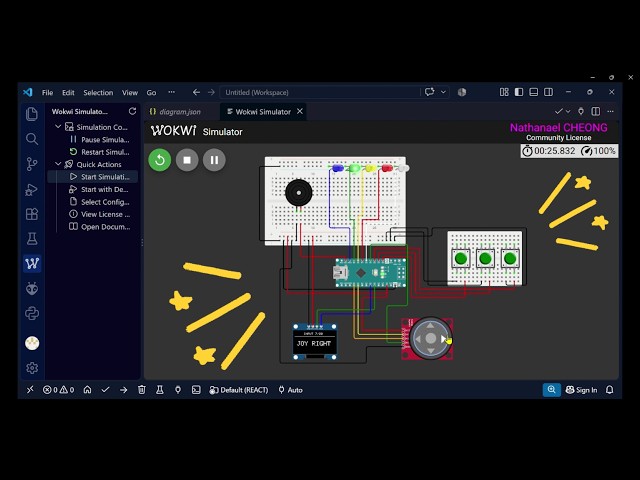
Task: Select Start with Debugger quick action
Action: tap(99, 189)
